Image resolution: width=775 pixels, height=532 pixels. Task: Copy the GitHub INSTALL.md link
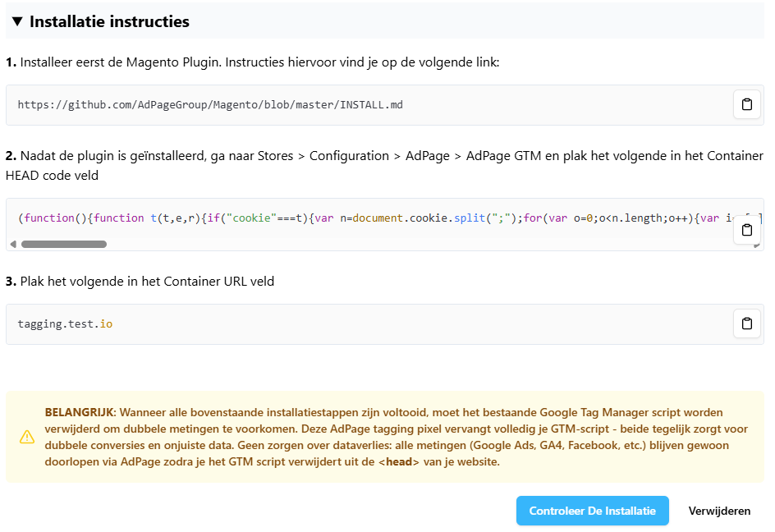coord(746,105)
